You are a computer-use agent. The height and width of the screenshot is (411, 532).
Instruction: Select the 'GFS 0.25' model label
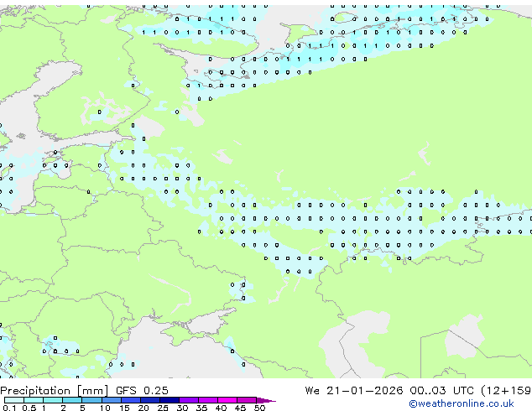coord(142,390)
